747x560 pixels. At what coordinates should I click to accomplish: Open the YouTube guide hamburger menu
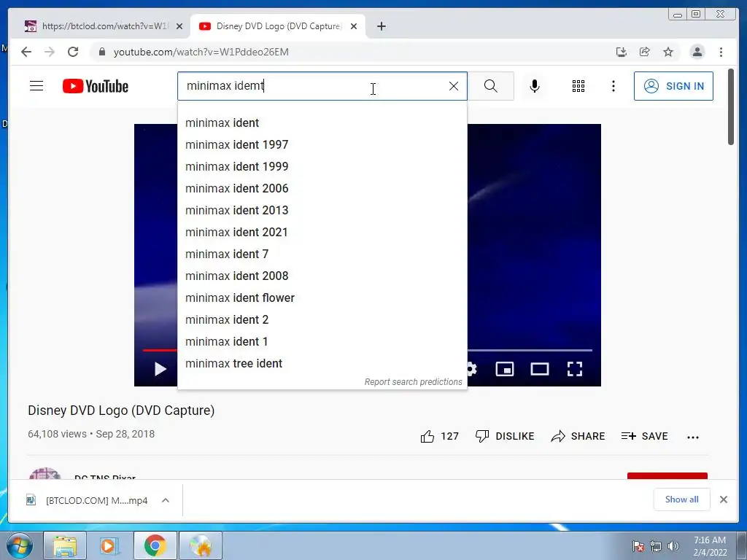tap(36, 86)
